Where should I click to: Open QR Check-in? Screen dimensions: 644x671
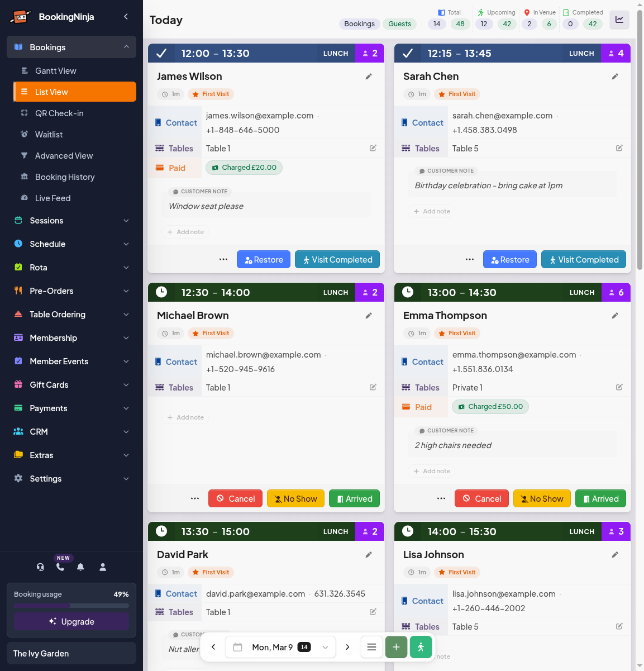75,113
